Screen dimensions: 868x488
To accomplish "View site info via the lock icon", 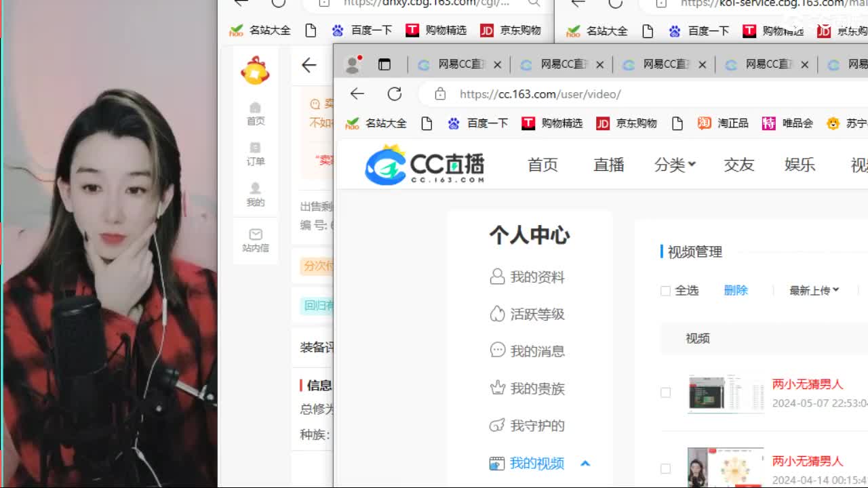I will click(440, 94).
